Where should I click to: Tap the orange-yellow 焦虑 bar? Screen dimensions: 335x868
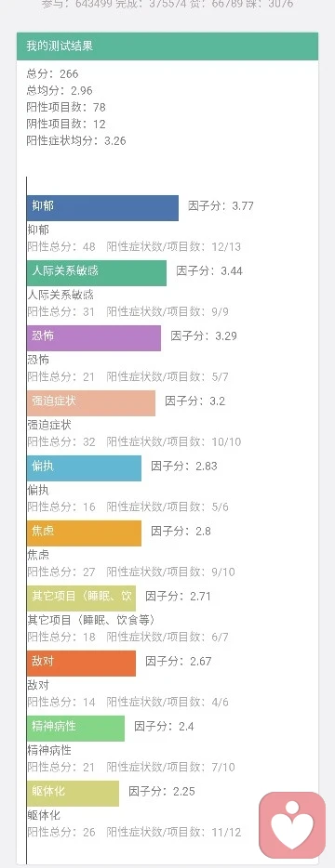tap(84, 533)
